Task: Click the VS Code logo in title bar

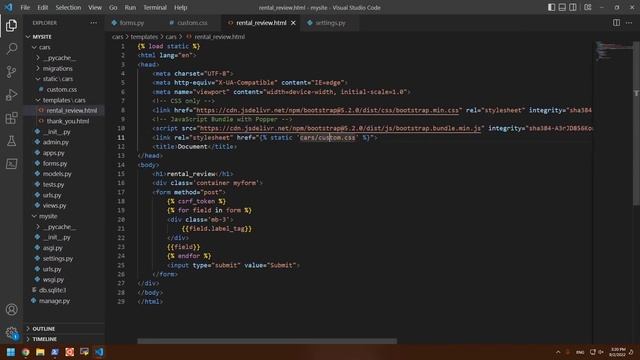Action: (x=9, y=7)
